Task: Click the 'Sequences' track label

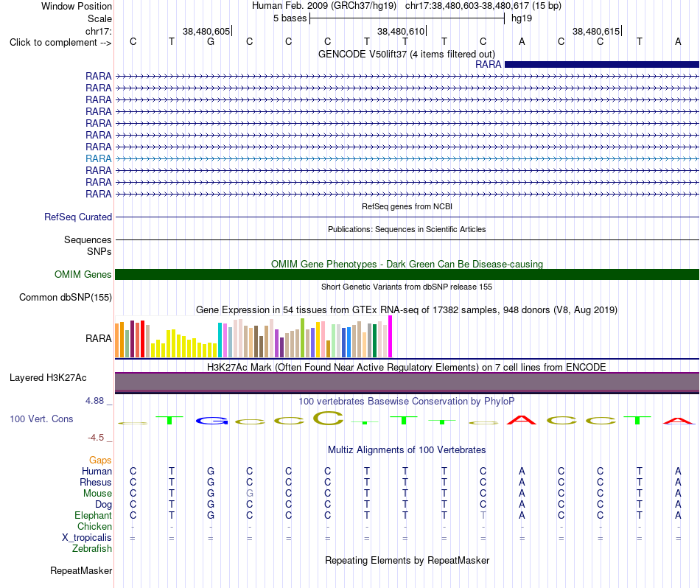Action: tap(88, 239)
